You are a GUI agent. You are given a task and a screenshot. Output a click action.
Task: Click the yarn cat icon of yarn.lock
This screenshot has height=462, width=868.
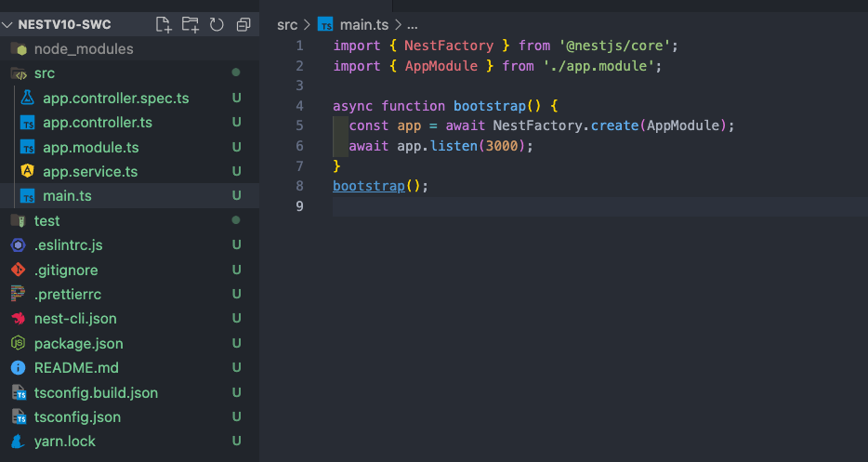[19, 441]
